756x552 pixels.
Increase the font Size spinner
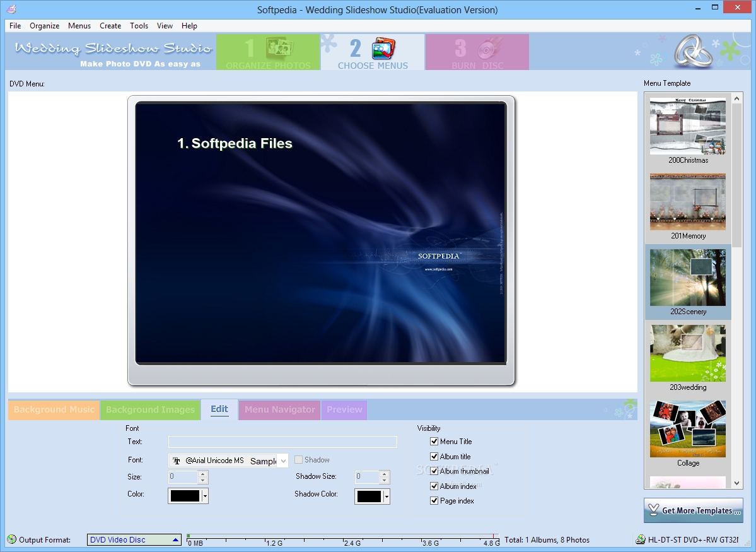point(203,474)
